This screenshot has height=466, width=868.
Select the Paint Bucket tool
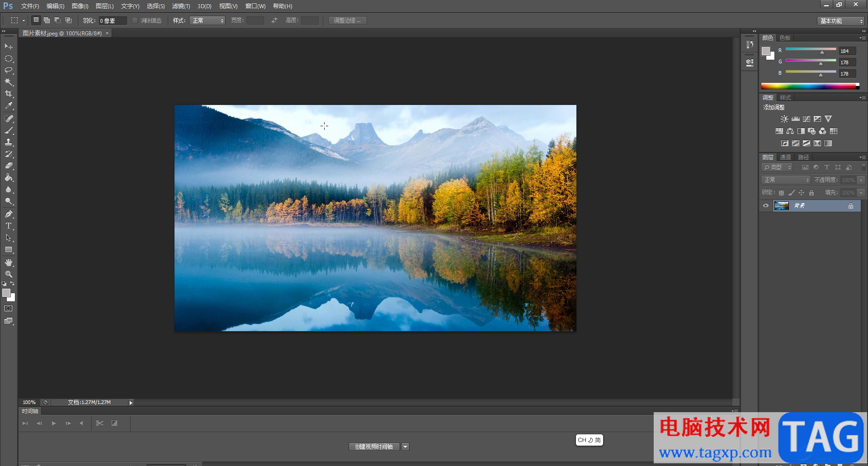(x=9, y=177)
